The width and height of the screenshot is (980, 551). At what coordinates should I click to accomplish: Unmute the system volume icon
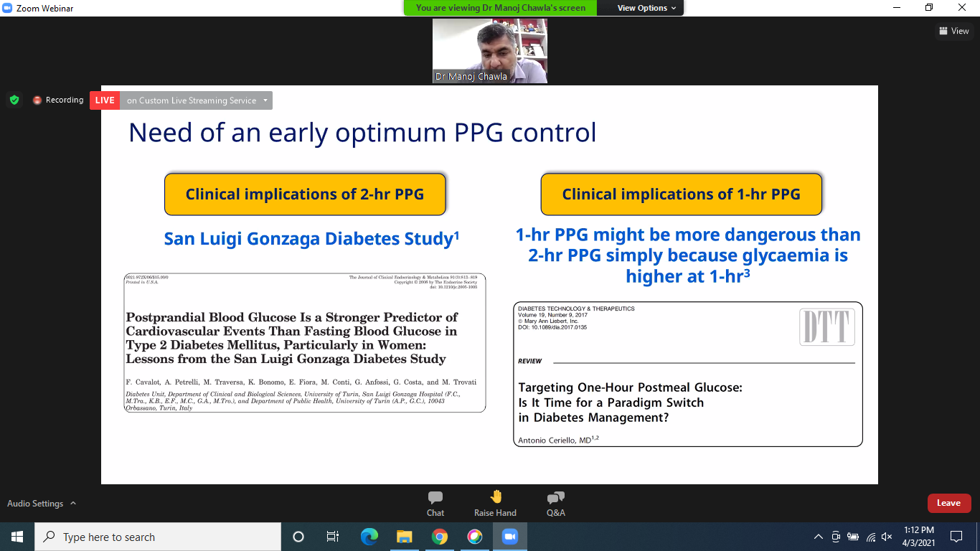click(887, 537)
